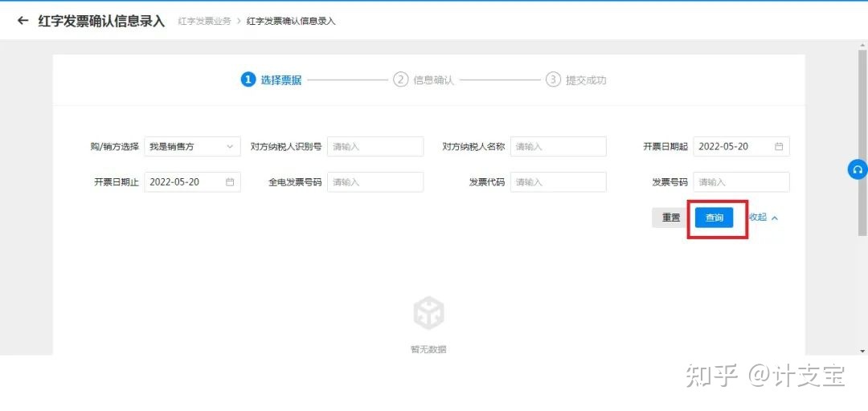Select step 3 提交成功

[575, 80]
